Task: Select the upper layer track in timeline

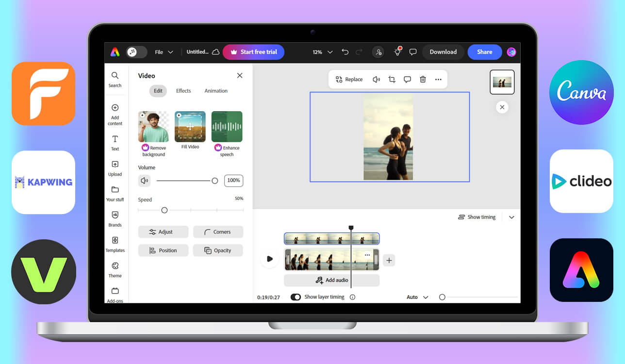Action: pyautogui.click(x=331, y=239)
